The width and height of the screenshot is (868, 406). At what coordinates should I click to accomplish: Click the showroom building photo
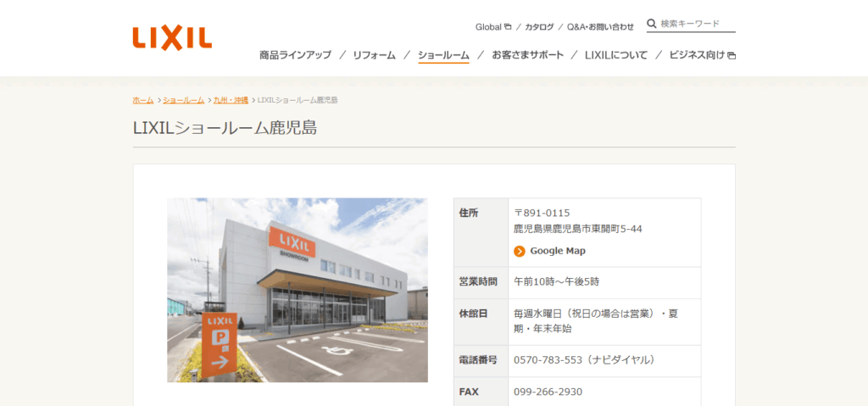298,290
